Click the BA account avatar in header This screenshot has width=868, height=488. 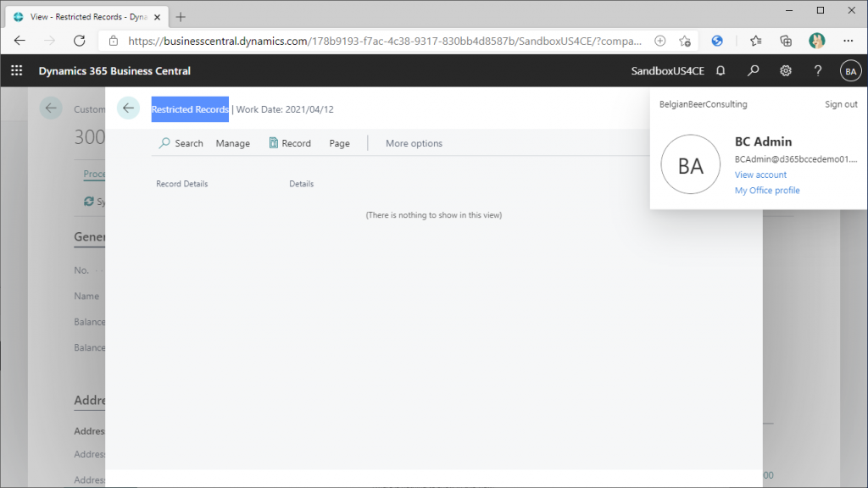coord(850,71)
